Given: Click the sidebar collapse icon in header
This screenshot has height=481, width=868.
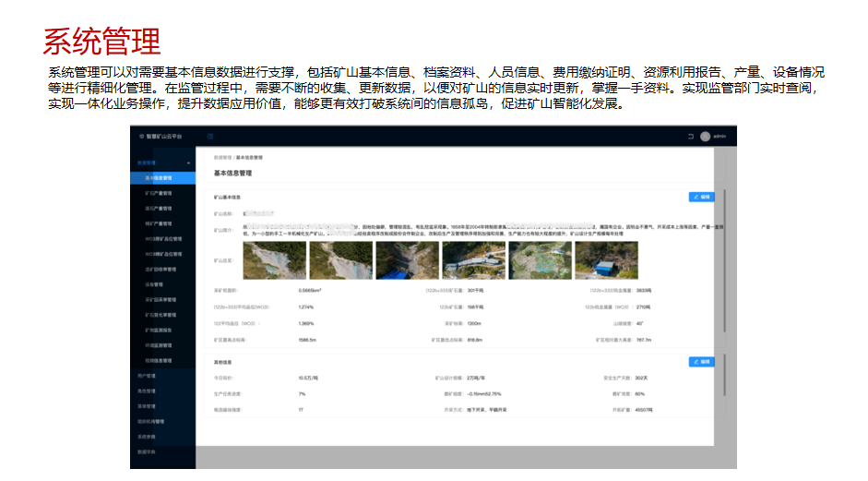Looking at the screenshot, I should click(x=210, y=136).
